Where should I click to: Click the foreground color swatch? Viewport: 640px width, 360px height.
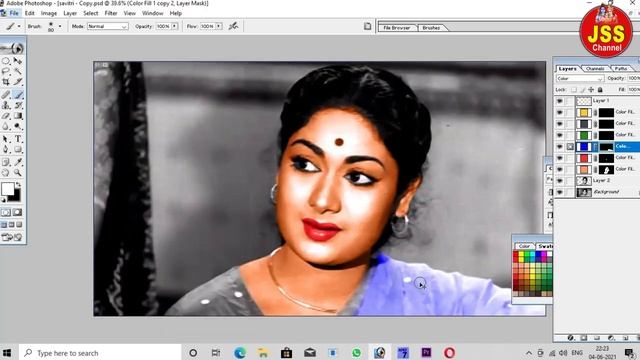point(7,189)
